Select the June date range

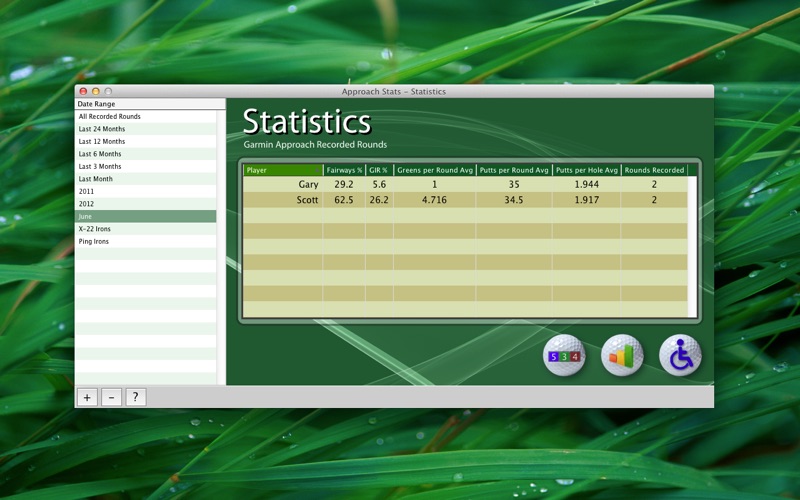coord(145,216)
